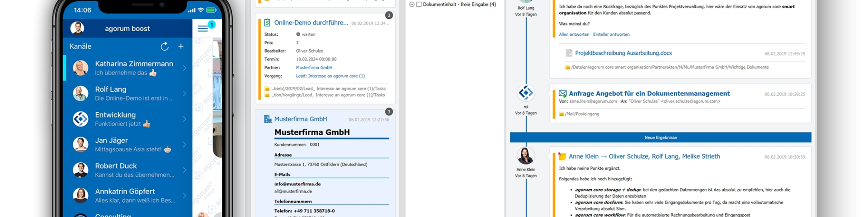Tap the user profile avatar beside agorum boost
868x217 pixels.
(x=77, y=28)
